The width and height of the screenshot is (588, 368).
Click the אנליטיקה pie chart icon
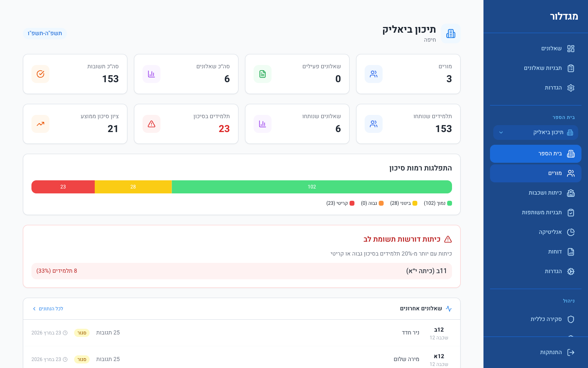coord(571,232)
